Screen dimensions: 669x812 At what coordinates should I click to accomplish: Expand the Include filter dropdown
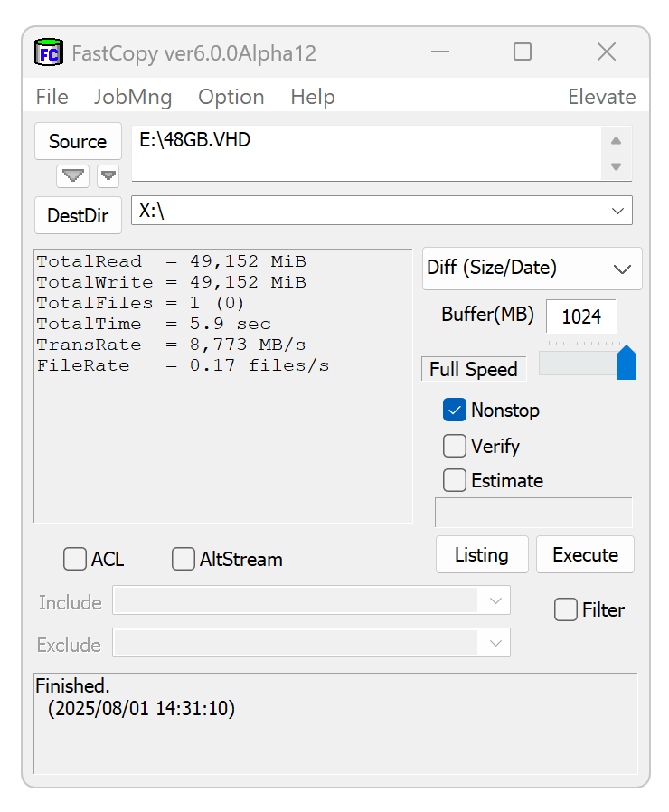pos(495,600)
